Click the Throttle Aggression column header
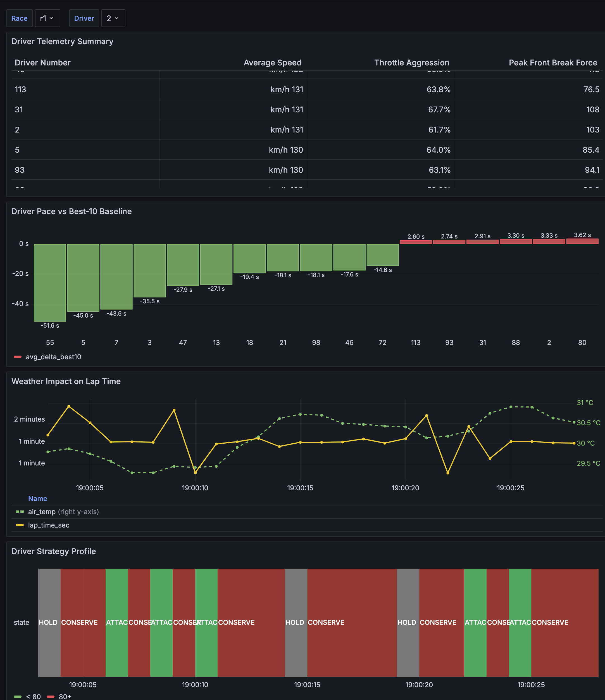 click(x=411, y=63)
